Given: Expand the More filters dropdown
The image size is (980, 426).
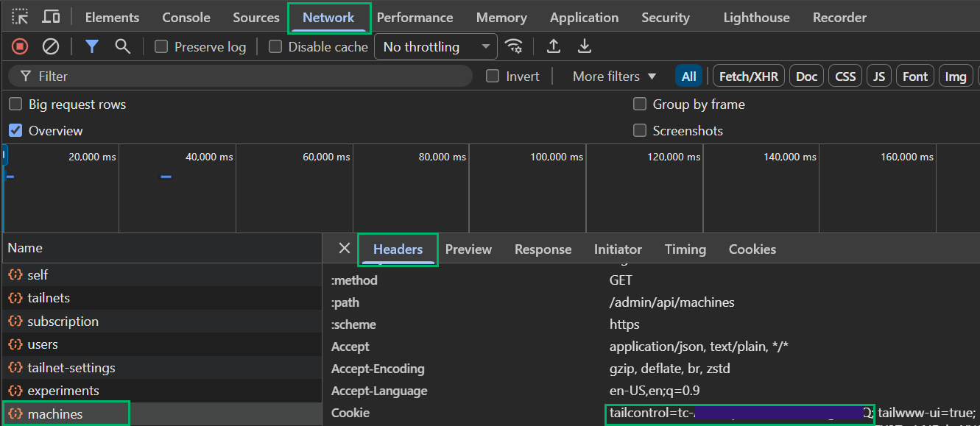Looking at the screenshot, I should coord(614,76).
